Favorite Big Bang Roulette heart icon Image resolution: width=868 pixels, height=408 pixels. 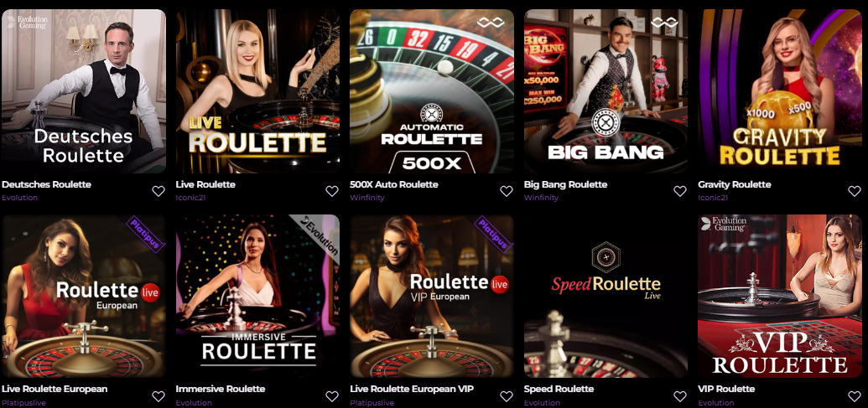pyautogui.click(x=680, y=191)
